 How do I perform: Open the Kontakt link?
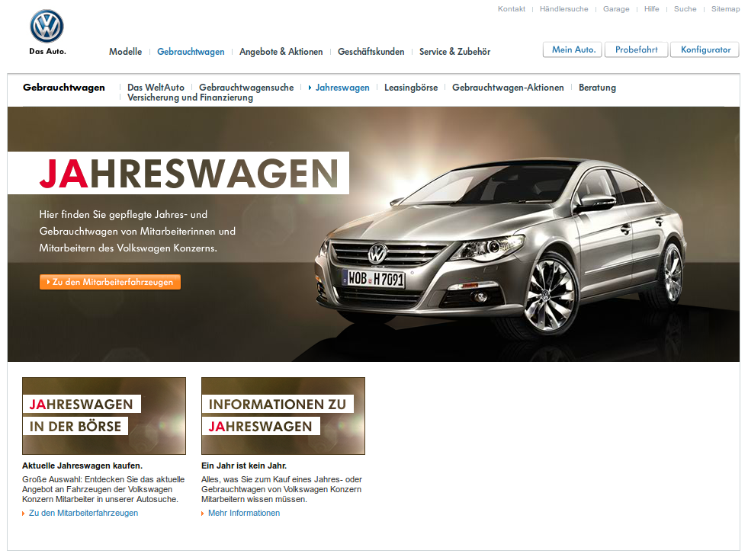512,9
